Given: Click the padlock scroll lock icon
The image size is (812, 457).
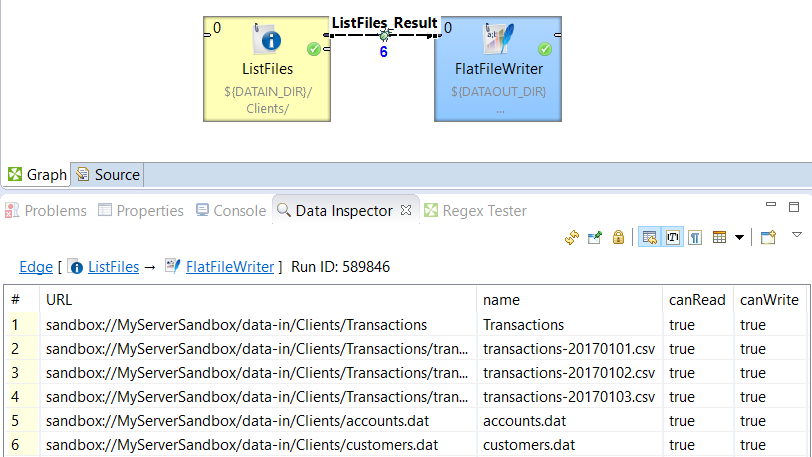Looking at the screenshot, I should 618,237.
